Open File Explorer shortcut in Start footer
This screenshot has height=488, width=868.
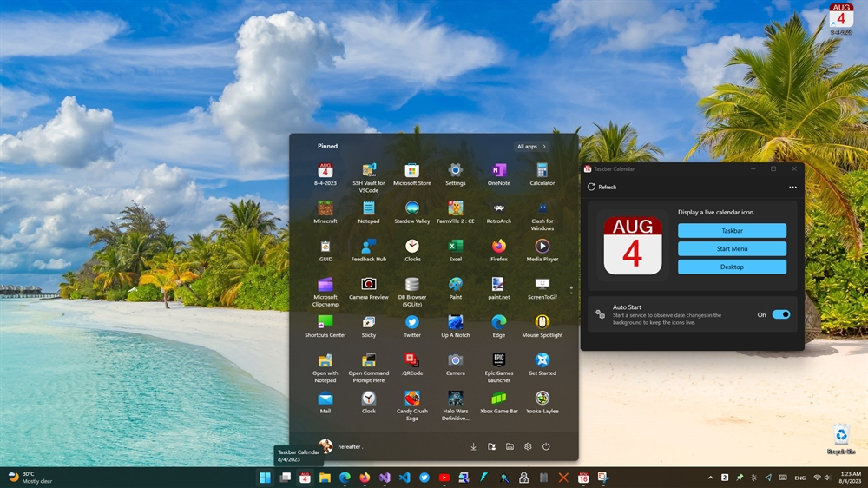510,446
